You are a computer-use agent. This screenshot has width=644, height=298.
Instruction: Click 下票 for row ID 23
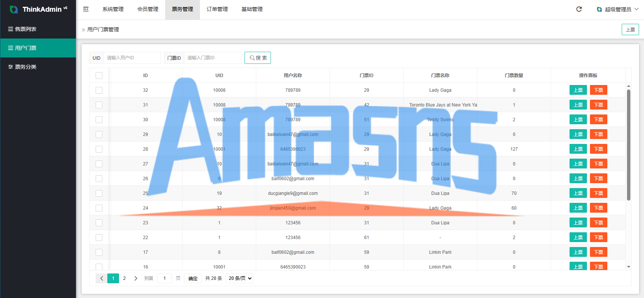(599, 222)
